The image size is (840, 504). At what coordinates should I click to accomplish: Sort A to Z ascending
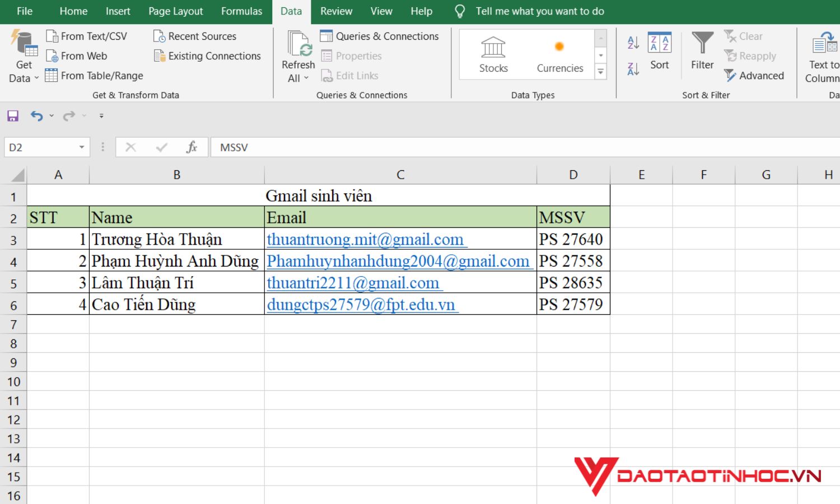(633, 43)
